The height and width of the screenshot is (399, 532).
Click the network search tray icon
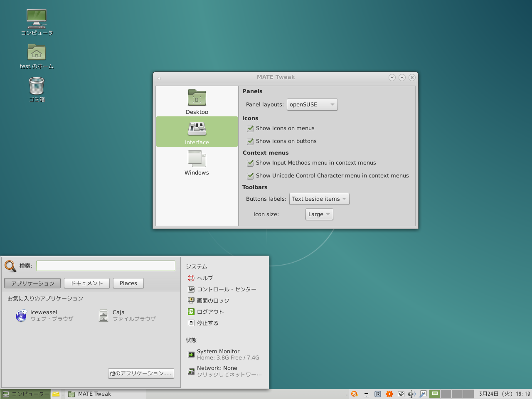[423, 394]
